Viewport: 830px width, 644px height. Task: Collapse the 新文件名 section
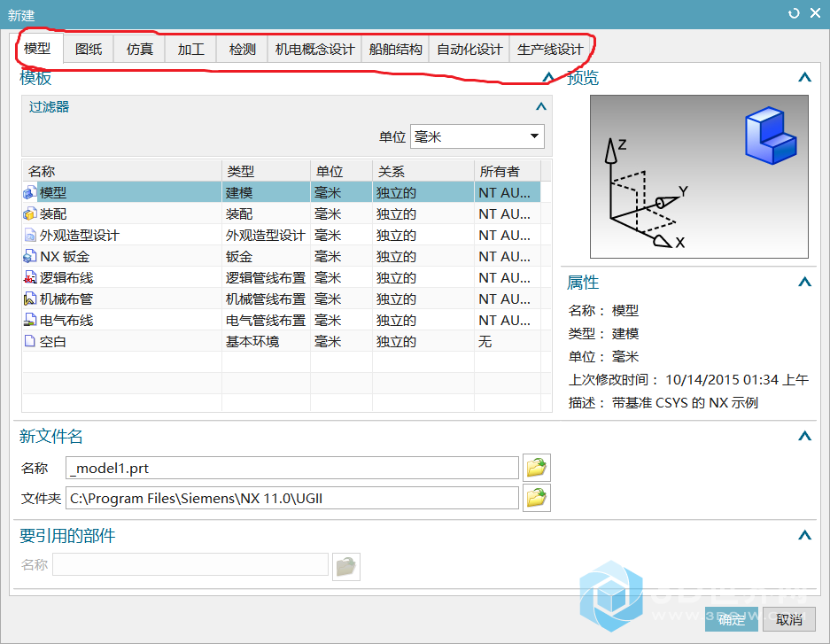point(804,436)
